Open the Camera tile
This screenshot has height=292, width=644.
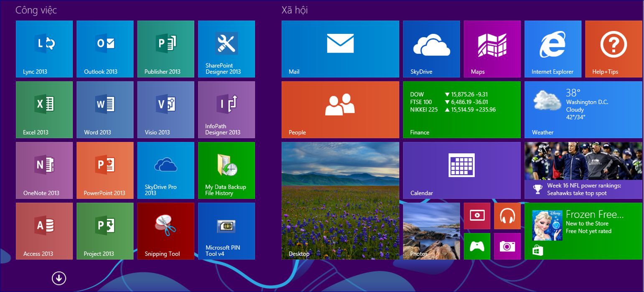point(507,246)
